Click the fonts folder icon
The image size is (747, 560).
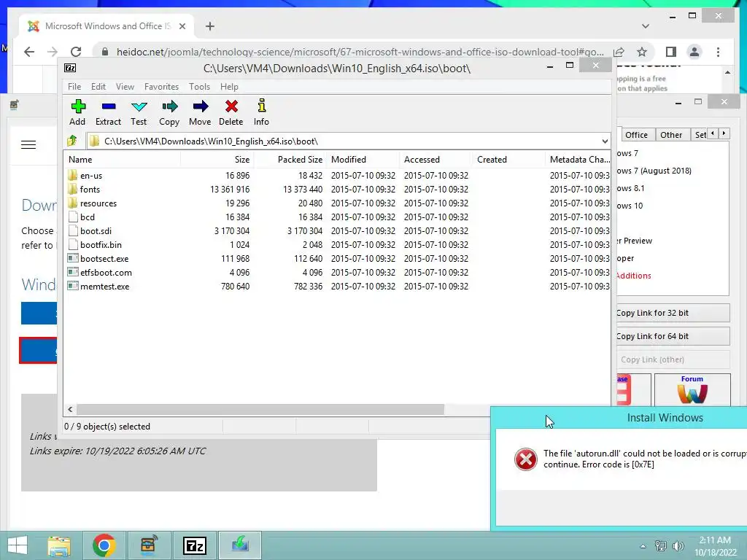(x=73, y=189)
